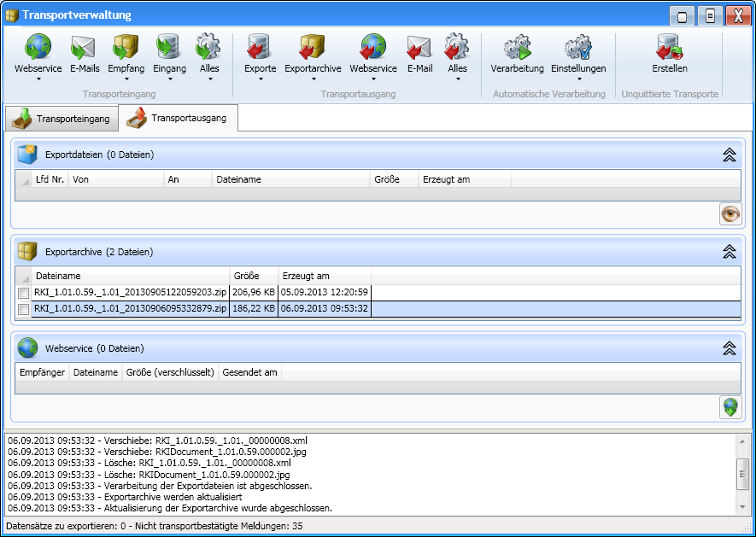Collapse the Webservice panel
756x537 pixels.
point(729,348)
